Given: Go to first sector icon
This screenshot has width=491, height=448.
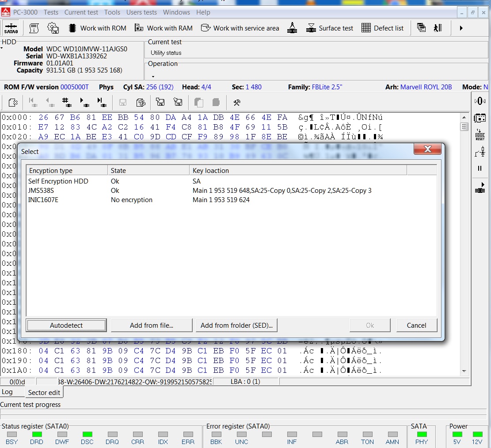Looking at the screenshot, I should pos(33,103).
